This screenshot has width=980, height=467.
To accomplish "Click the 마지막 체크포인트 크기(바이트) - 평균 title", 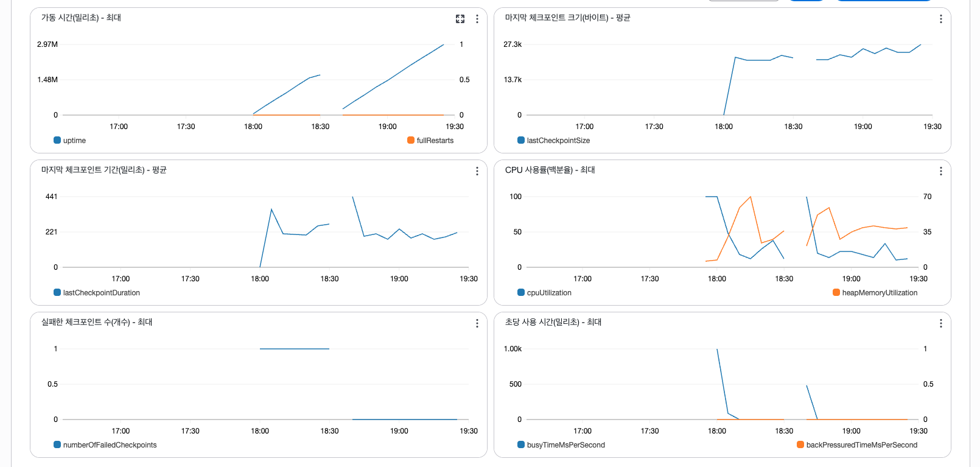I will click(567, 18).
